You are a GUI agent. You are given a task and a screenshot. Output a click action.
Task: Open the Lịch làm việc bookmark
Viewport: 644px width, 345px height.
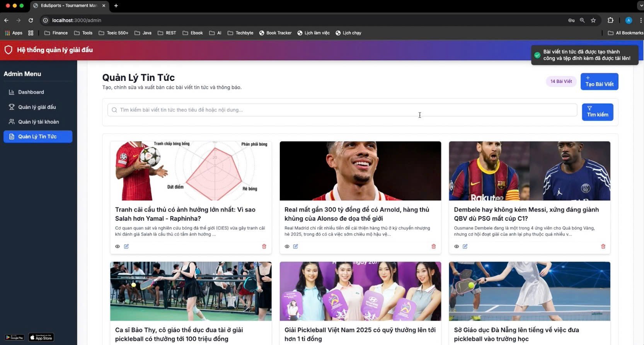(313, 33)
